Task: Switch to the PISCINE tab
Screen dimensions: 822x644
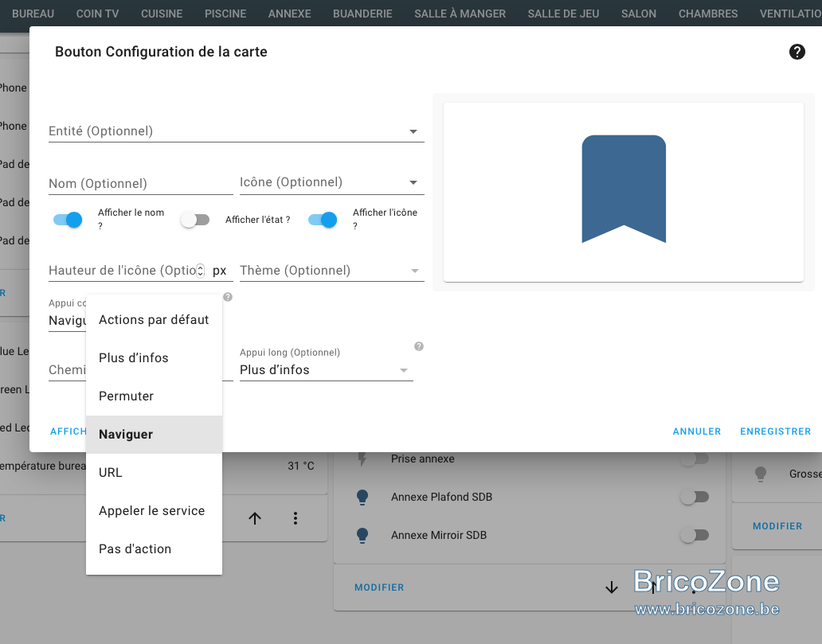Action: point(225,14)
